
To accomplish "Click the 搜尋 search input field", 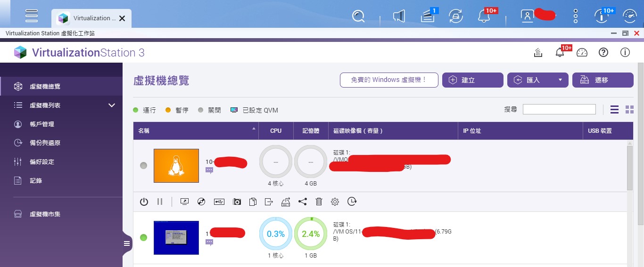I will tap(559, 109).
